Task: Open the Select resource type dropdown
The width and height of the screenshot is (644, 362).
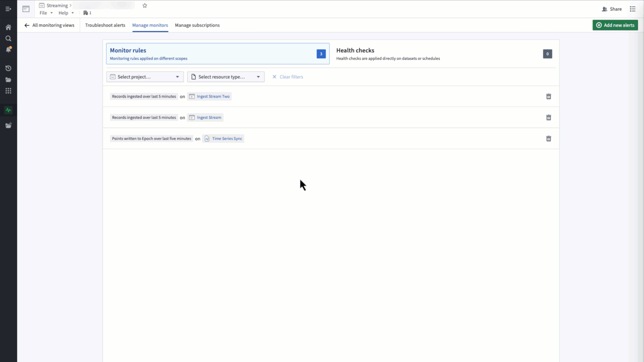Action: pos(226,77)
